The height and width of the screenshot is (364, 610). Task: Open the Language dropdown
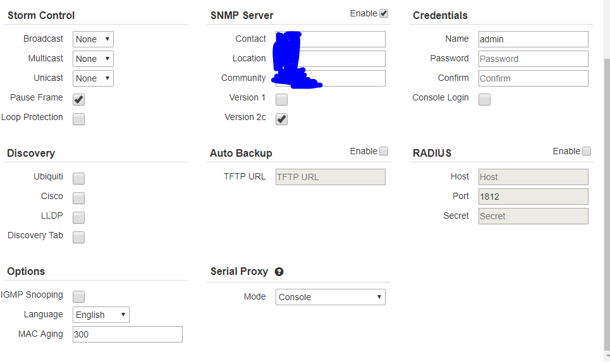click(101, 315)
